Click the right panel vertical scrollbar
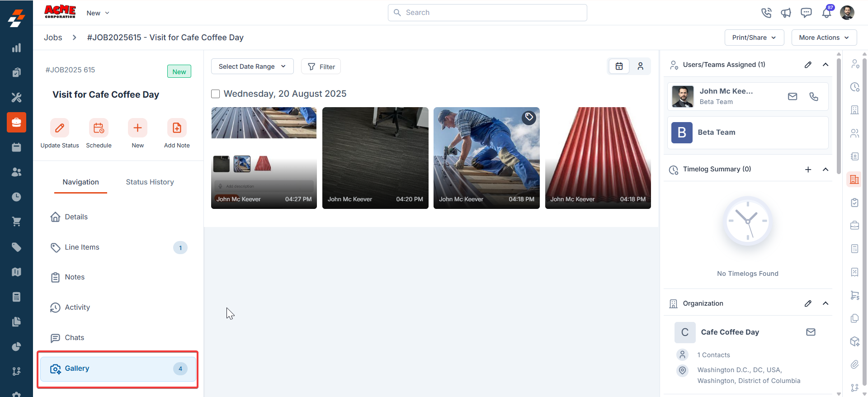 coord(839,115)
